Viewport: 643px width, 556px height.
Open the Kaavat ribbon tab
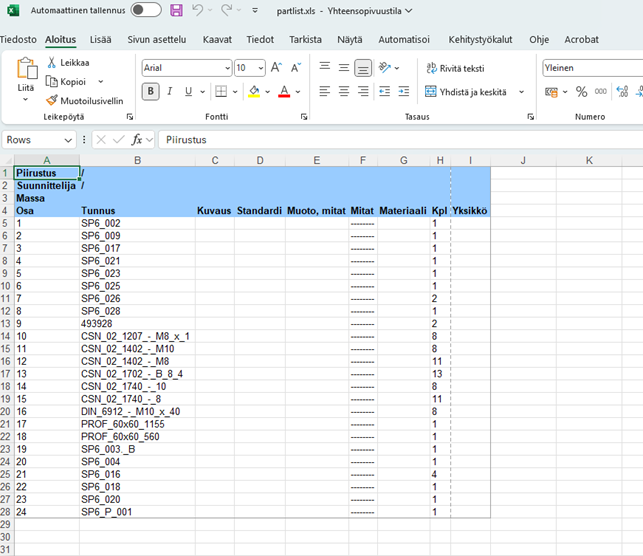point(217,39)
